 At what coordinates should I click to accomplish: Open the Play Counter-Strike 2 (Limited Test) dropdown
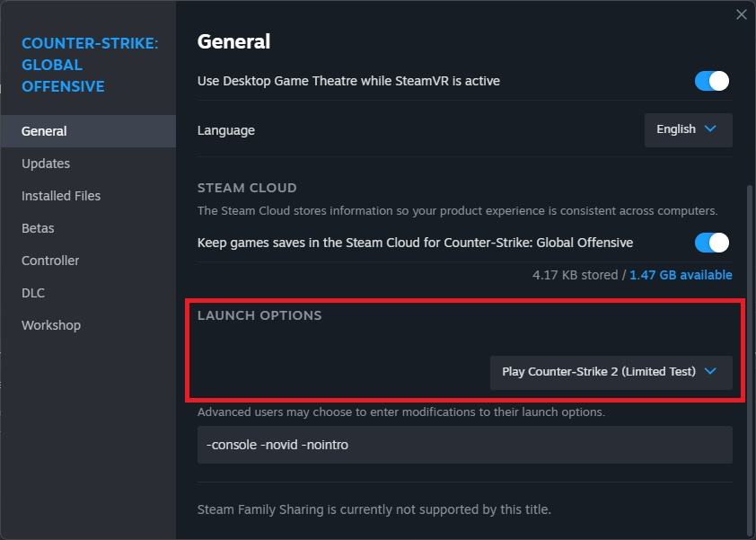pyautogui.click(x=611, y=372)
